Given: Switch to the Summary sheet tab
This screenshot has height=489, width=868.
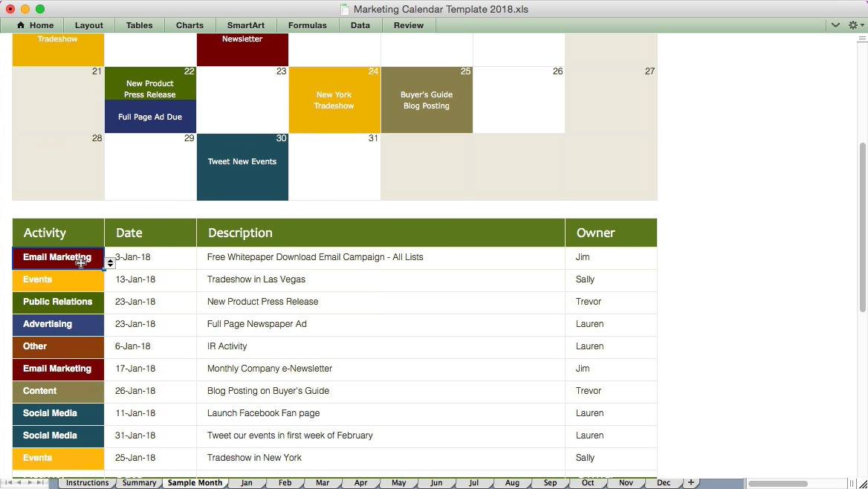Looking at the screenshot, I should [x=139, y=483].
